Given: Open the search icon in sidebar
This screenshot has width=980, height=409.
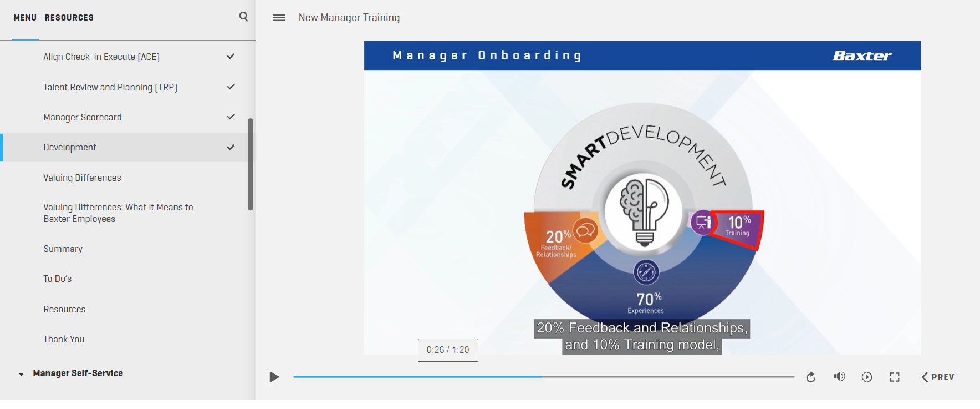Looking at the screenshot, I should 243,17.
